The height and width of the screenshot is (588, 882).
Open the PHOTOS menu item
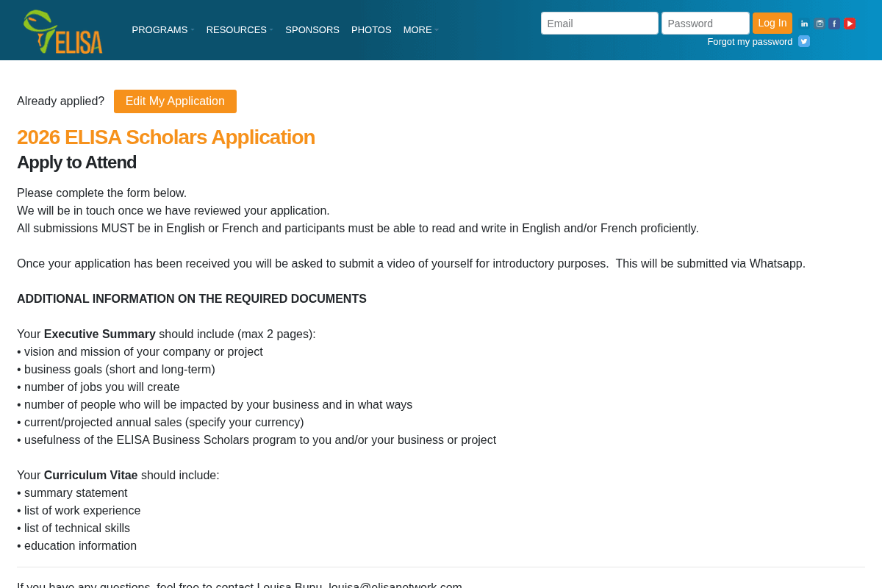[371, 29]
